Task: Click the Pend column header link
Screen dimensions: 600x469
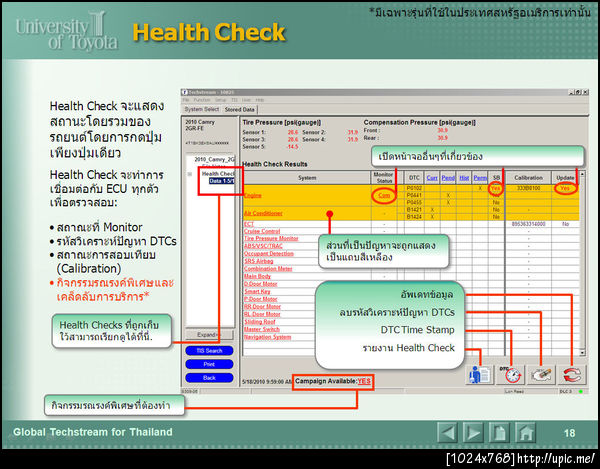Action: click(448, 178)
